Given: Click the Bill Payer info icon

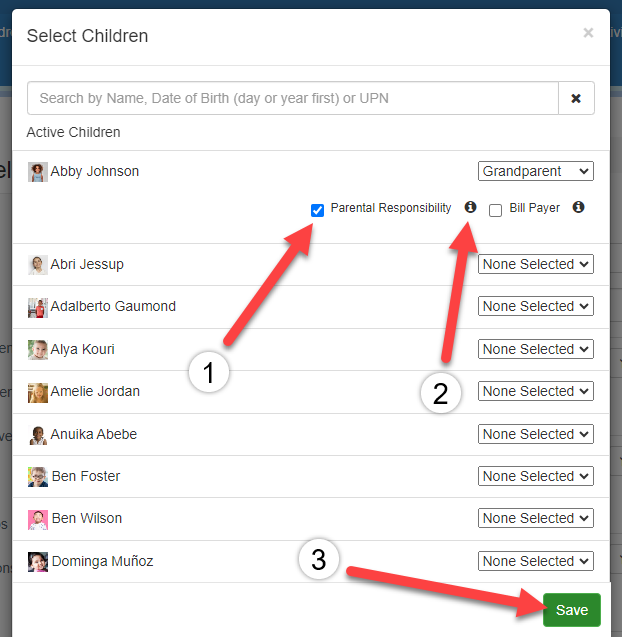Looking at the screenshot, I should click(x=578, y=208).
